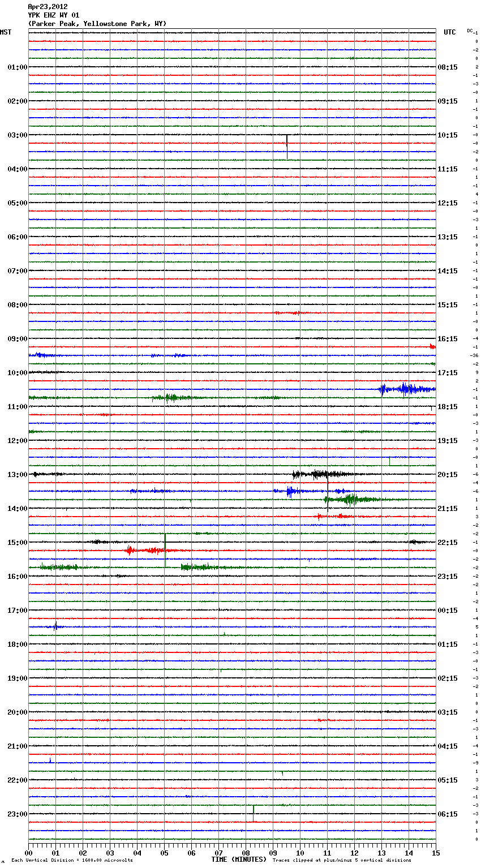Click the small blue spike on the 17:30 trace
Image resolution: width=481 pixels, height=868 pixels.
pos(55,626)
